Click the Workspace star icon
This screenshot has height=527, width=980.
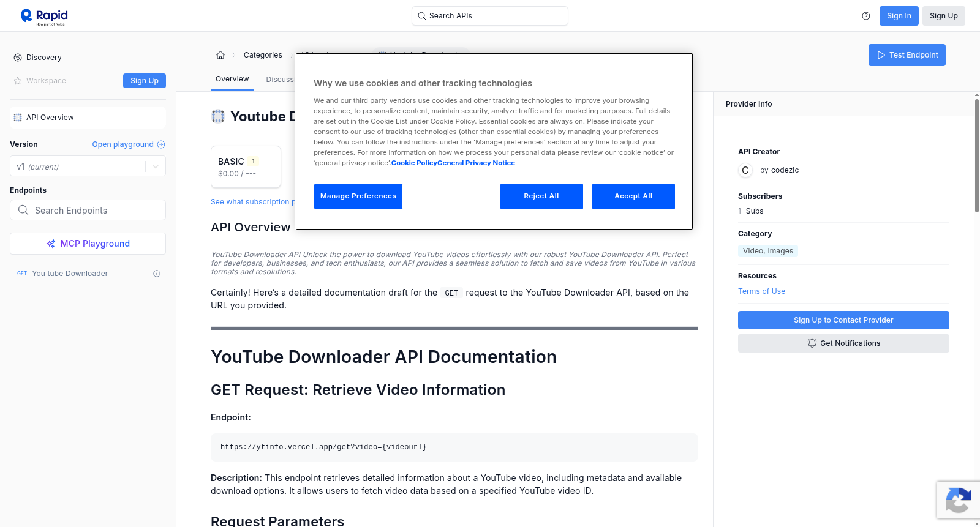[x=18, y=81]
